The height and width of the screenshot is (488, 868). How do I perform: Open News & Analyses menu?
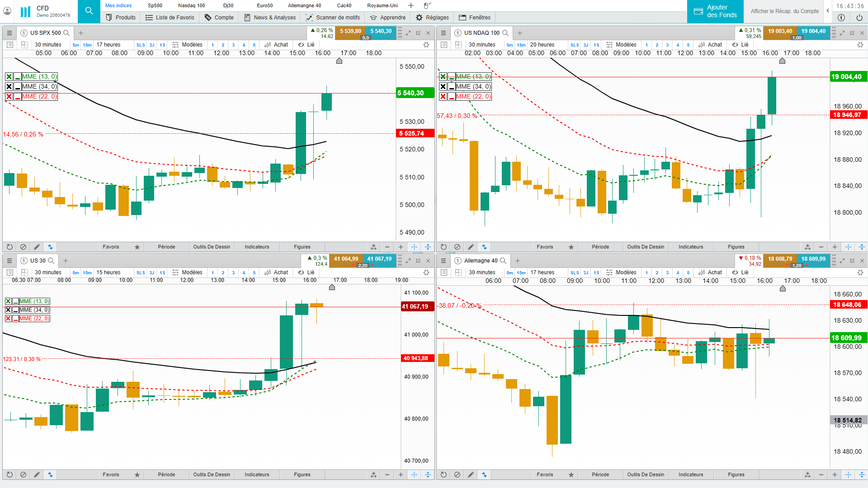click(x=270, y=18)
